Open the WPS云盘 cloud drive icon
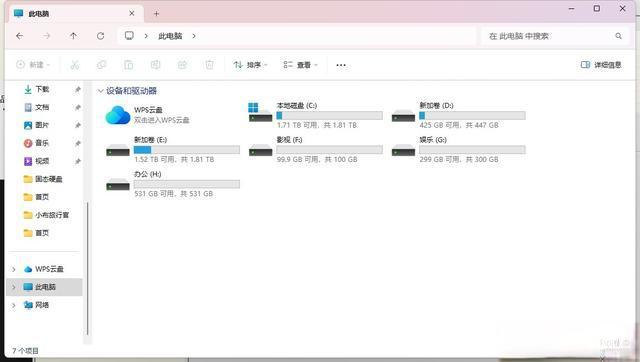 118,115
